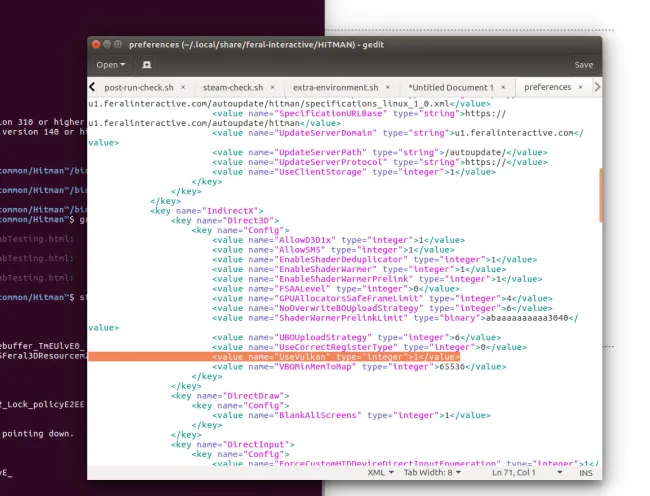Click the Open dropdown button
Viewport: 650px width, 496px height.
[111, 65]
